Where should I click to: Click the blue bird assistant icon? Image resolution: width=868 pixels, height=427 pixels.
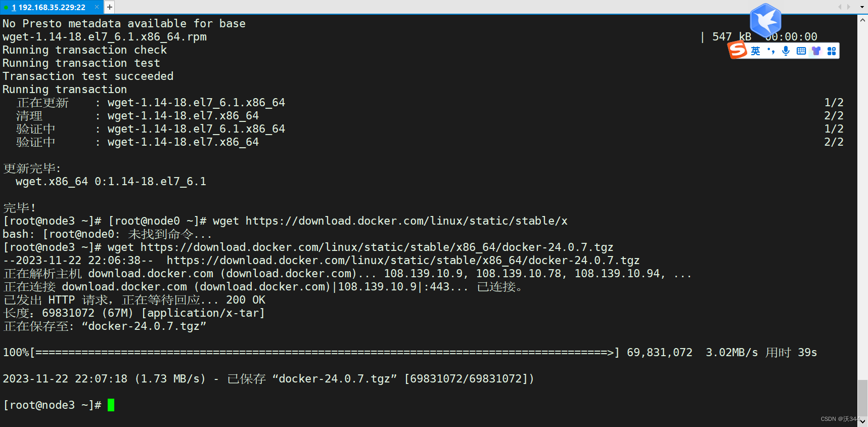tap(765, 21)
